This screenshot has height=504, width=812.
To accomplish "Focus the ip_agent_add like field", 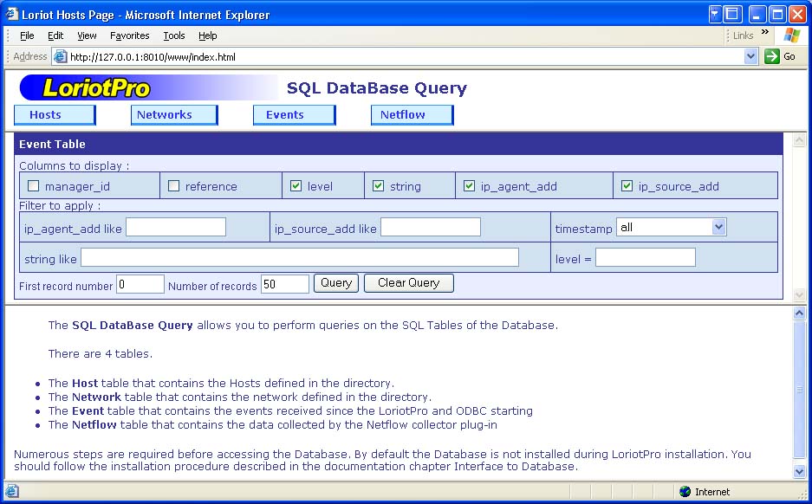I will click(176, 227).
